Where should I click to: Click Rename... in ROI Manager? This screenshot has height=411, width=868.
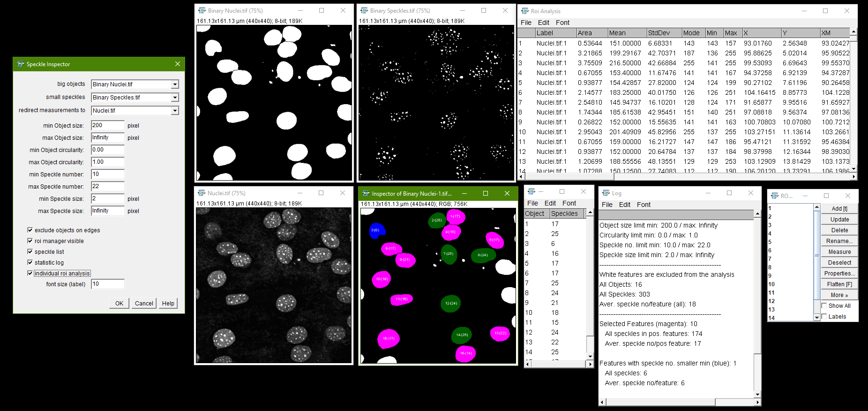coord(839,241)
